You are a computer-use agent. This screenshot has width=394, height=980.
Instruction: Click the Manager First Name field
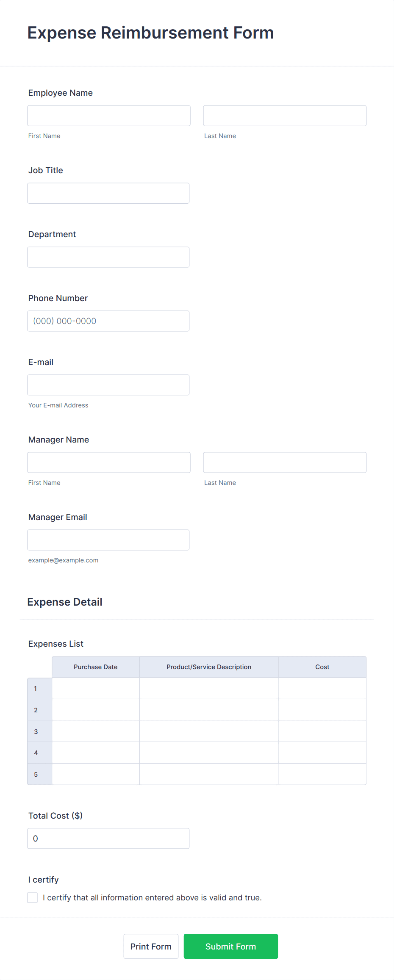pos(108,462)
